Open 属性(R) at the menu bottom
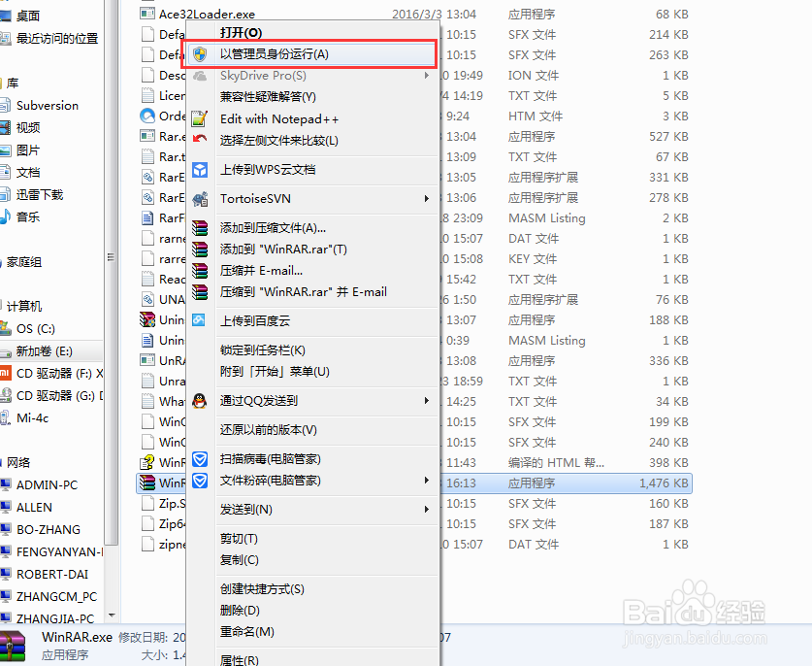The width and height of the screenshot is (812, 666). 240,660
